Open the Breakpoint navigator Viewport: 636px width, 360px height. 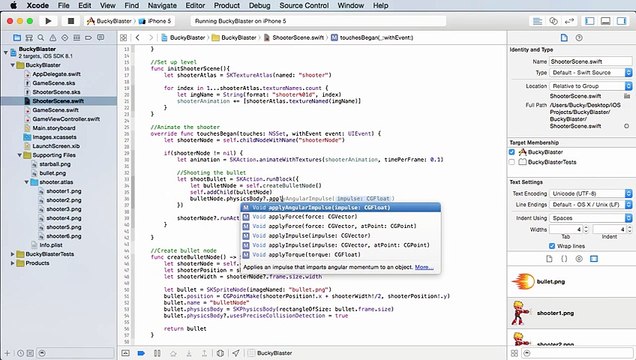point(88,38)
